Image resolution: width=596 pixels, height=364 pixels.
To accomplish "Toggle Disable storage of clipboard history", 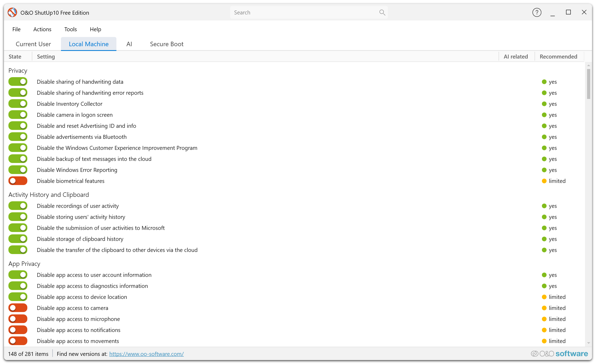I will pyautogui.click(x=18, y=239).
